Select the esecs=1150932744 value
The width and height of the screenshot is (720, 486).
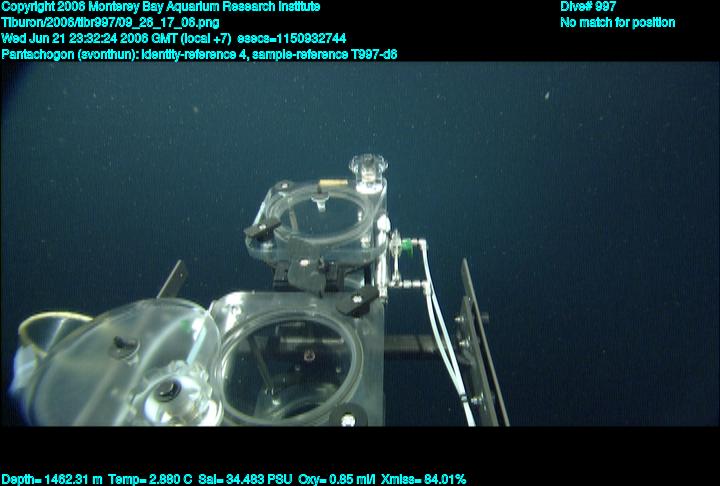pos(292,39)
